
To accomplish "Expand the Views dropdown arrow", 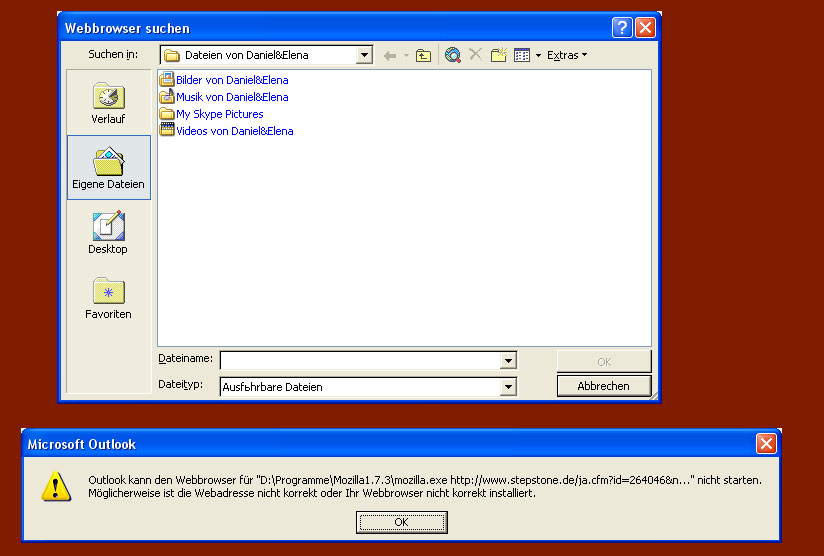I will coord(538,55).
